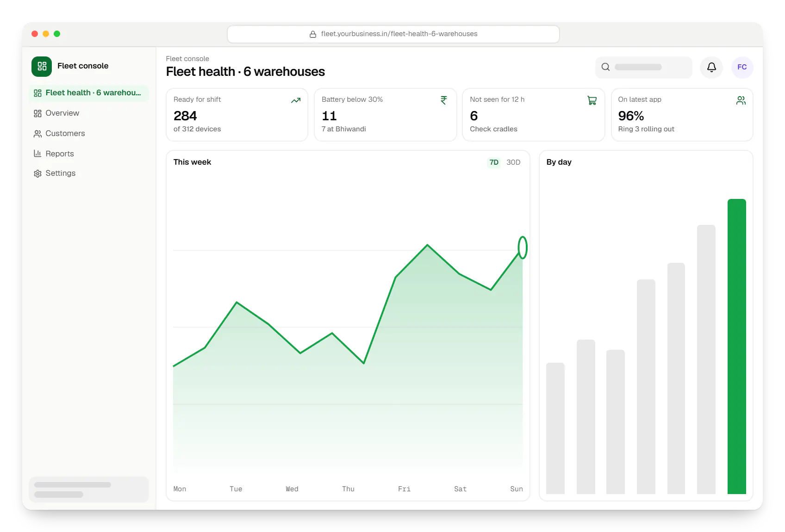Click 'Check cradles' text
This screenshot has height=532, width=785.
(x=493, y=129)
